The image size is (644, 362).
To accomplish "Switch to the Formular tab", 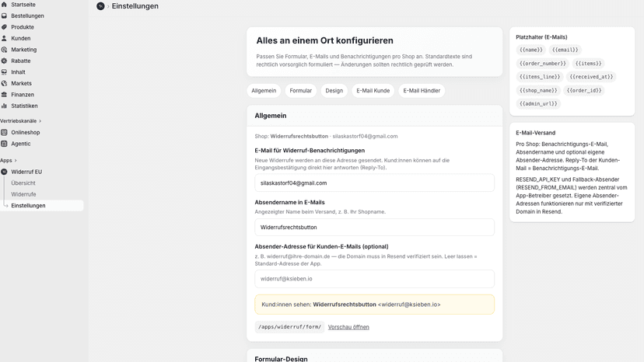I will (301, 91).
